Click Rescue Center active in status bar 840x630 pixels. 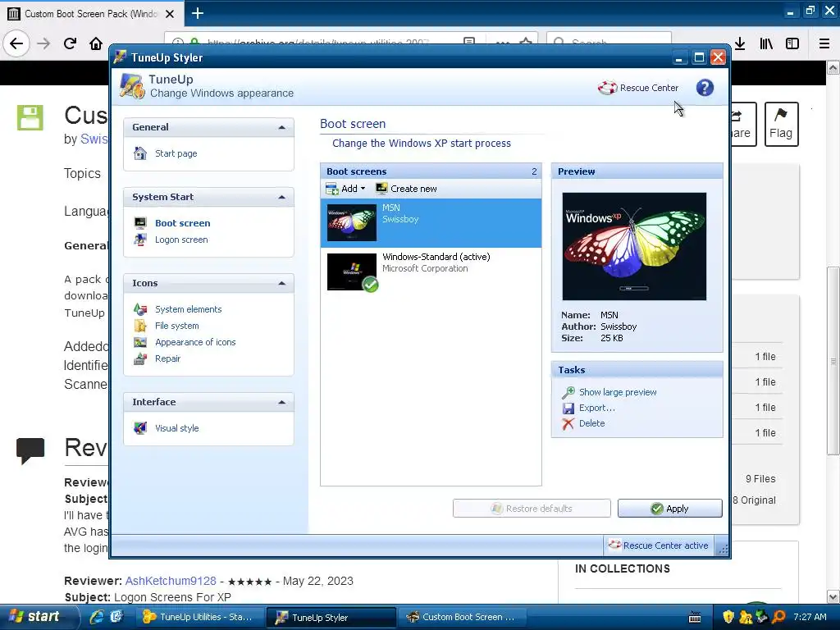click(659, 546)
